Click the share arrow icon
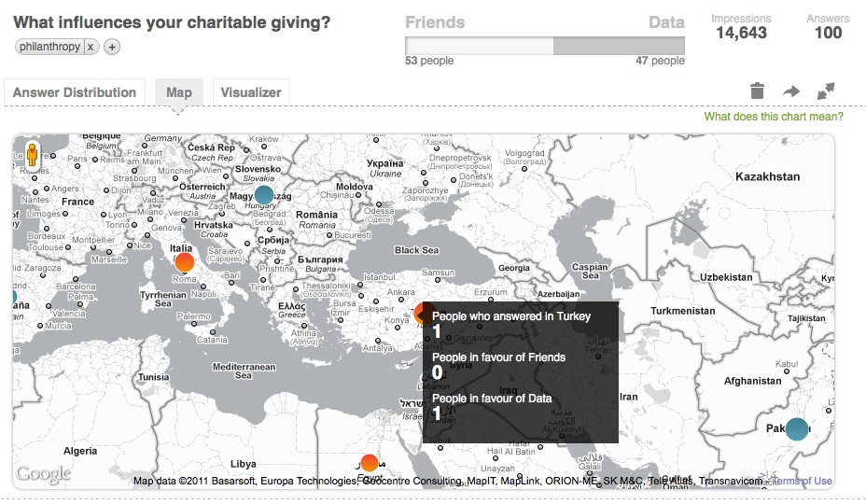Viewport: 866px width, 504px height. click(791, 91)
